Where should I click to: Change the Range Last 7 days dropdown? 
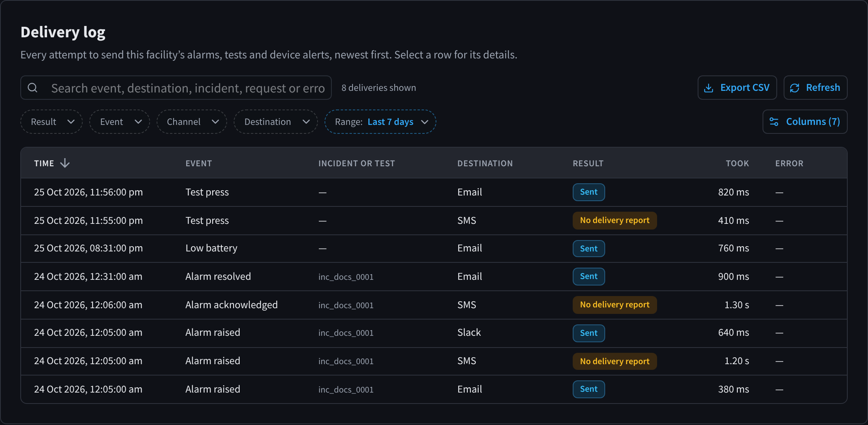[380, 122]
